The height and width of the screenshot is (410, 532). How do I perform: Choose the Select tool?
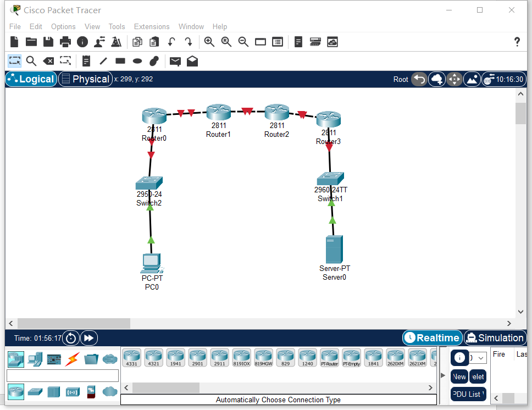pyautogui.click(x=15, y=61)
